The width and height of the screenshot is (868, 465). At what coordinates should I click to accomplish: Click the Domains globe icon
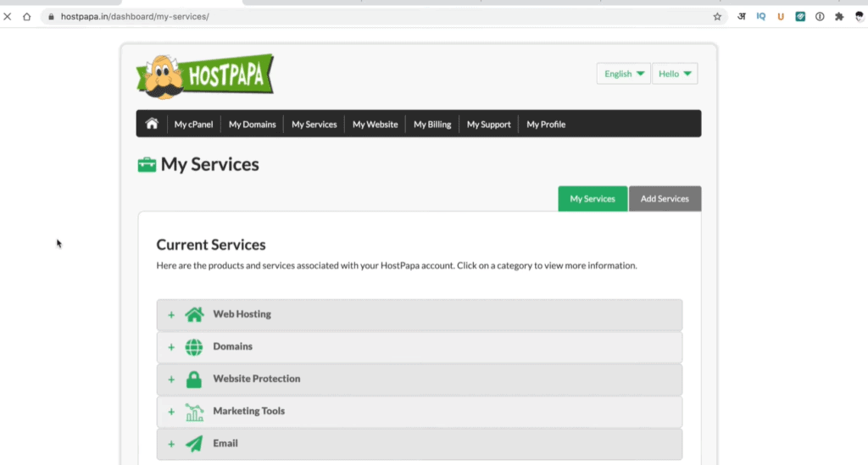[194, 347]
